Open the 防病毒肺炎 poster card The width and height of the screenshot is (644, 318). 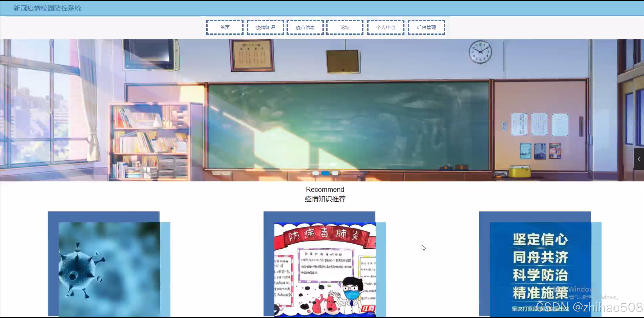pyautogui.click(x=325, y=269)
